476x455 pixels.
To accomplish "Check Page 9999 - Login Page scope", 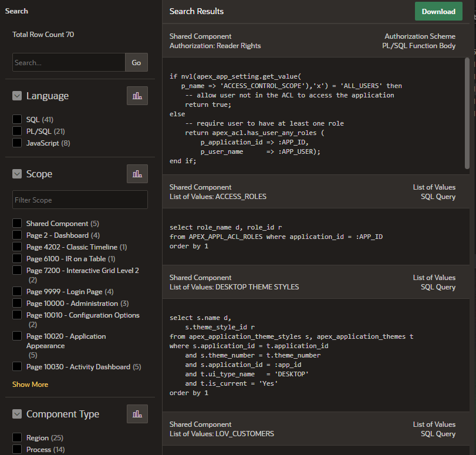I will [x=17, y=291].
